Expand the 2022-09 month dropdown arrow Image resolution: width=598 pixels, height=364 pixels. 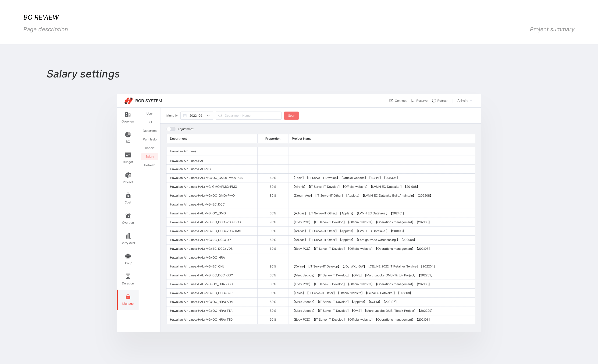tap(208, 115)
